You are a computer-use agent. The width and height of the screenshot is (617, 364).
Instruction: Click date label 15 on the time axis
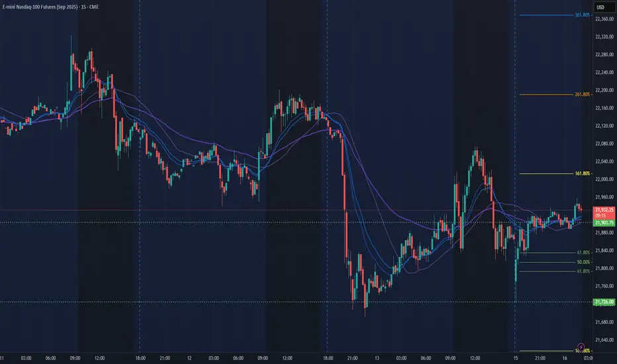pos(516,358)
